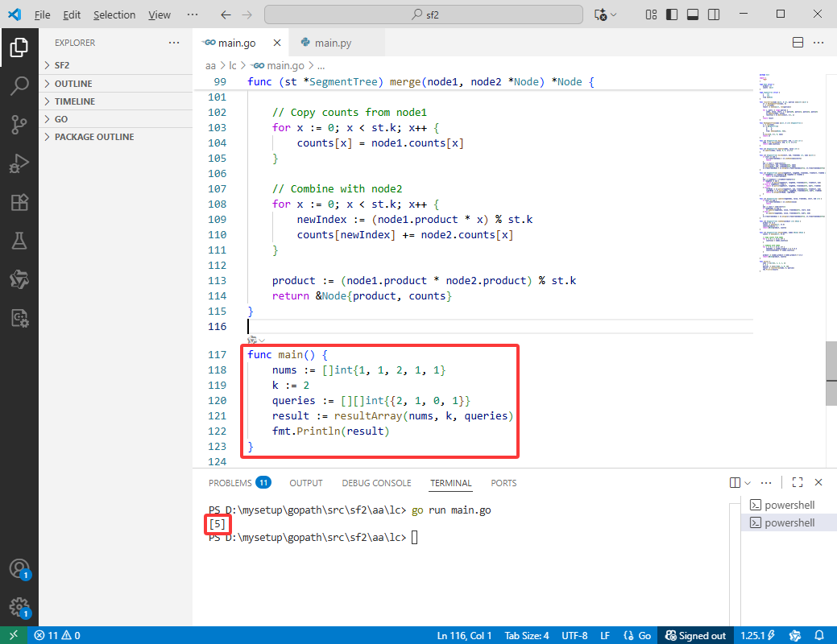Click the Ln 116, Col 1 status item
The height and width of the screenshot is (644, 837).
coord(464,635)
